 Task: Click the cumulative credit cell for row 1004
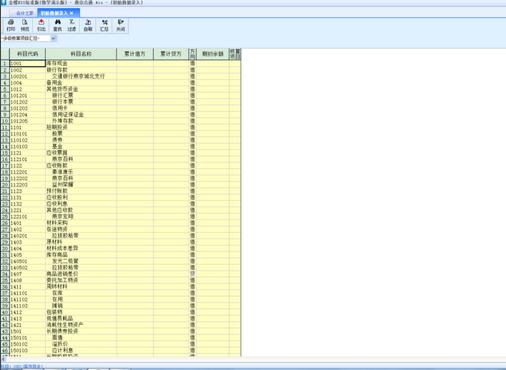click(x=171, y=83)
